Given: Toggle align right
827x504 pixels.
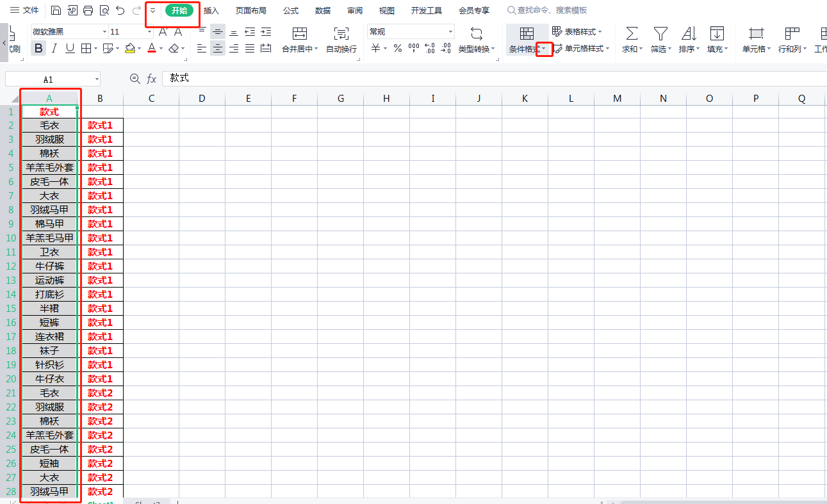Looking at the screenshot, I should 234,48.
